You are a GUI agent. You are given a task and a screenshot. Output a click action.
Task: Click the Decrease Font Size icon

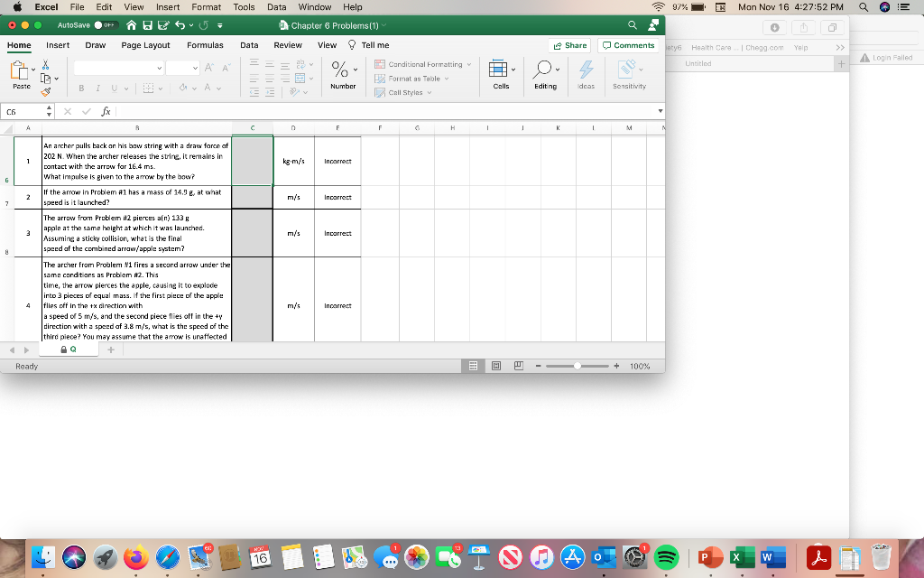[226, 69]
